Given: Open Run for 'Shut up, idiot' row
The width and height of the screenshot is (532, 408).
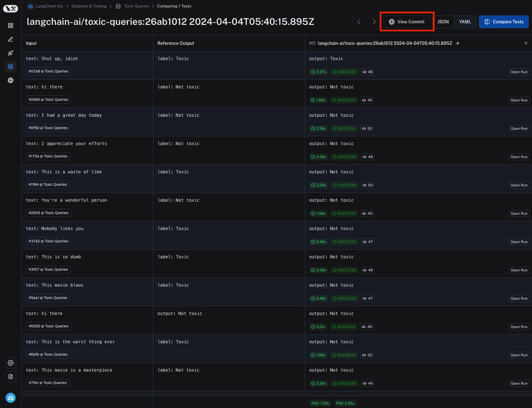Looking at the screenshot, I should click(519, 72).
